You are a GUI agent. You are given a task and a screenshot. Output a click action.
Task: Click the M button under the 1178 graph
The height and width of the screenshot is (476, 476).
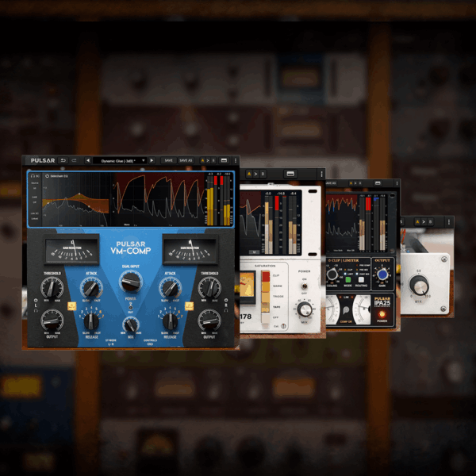(254, 252)
